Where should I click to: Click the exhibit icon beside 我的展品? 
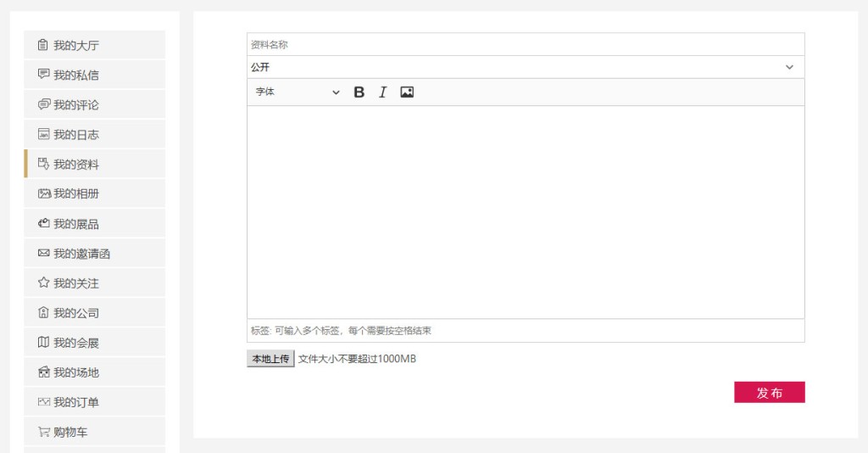point(43,223)
